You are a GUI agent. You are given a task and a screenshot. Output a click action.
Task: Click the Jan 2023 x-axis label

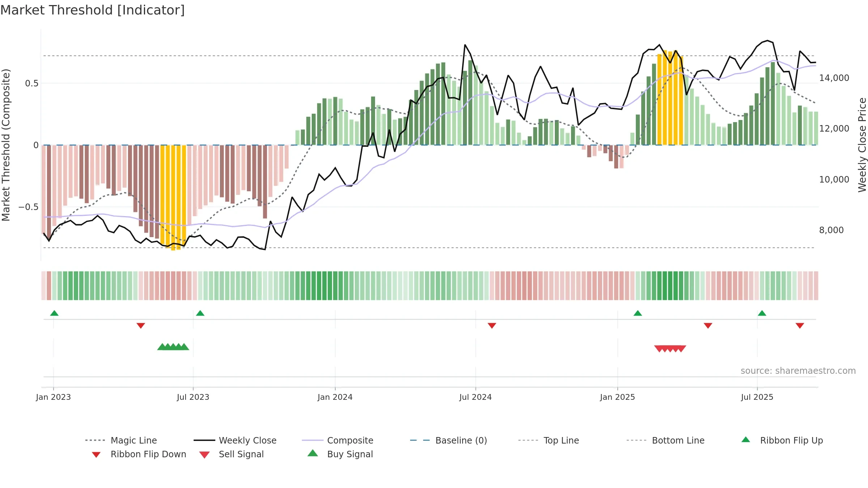click(x=54, y=397)
